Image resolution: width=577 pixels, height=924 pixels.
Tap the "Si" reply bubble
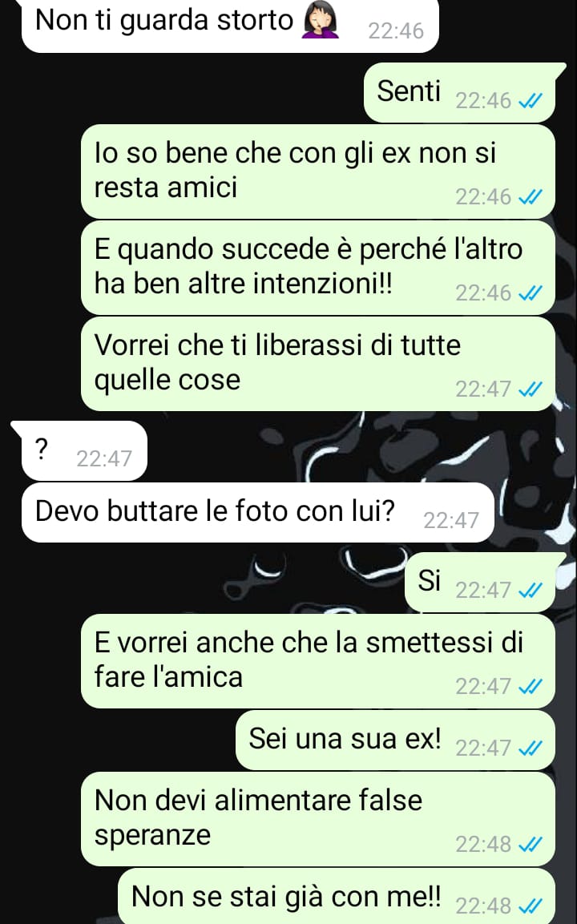coord(480,583)
